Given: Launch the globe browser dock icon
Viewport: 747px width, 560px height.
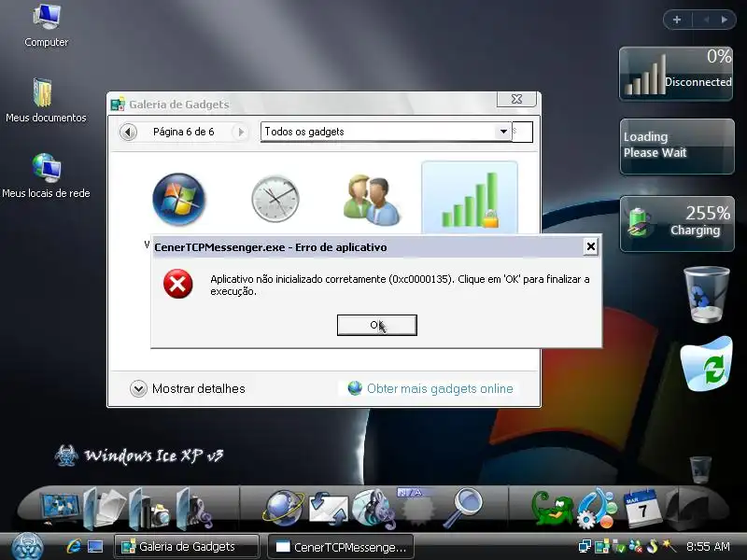Looking at the screenshot, I should click(x=284, y=509).
